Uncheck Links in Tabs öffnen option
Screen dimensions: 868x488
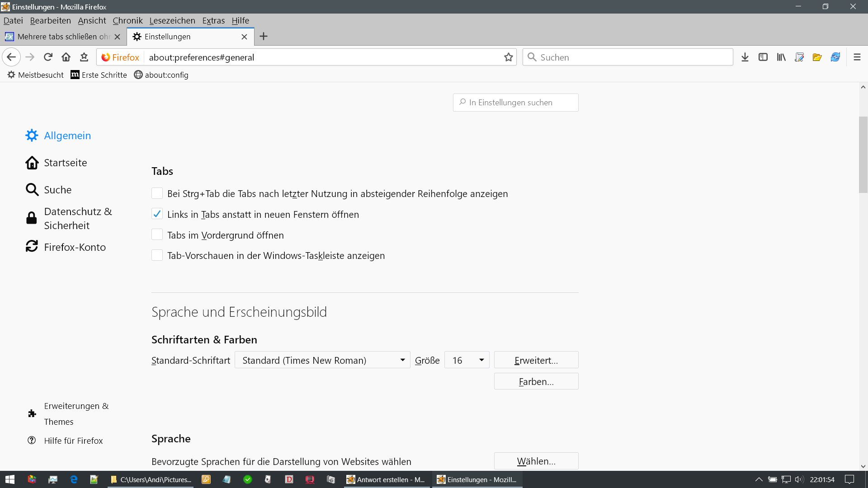click(x=157, y=214)
